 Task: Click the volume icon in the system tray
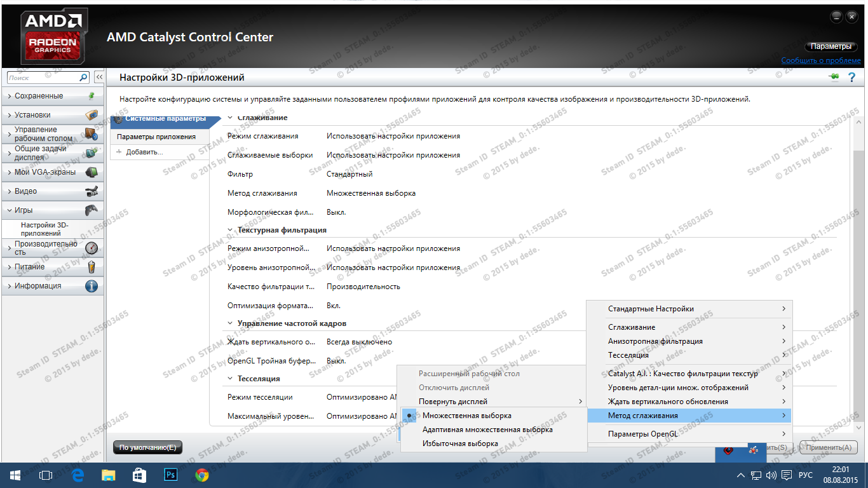[x=771, y=475]
